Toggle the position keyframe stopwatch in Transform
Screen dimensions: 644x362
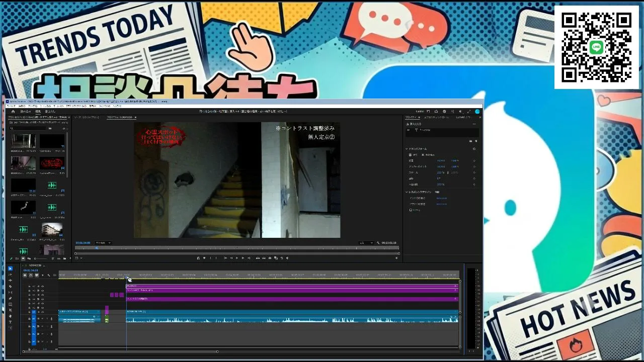pyautogui.click(x=474, y=161)
